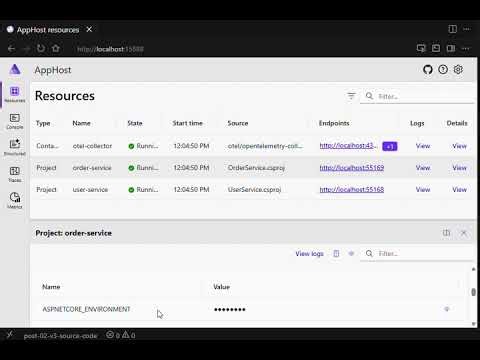Click the details scrollbar up arrow

pyautogui.click(x=473, y=269)
